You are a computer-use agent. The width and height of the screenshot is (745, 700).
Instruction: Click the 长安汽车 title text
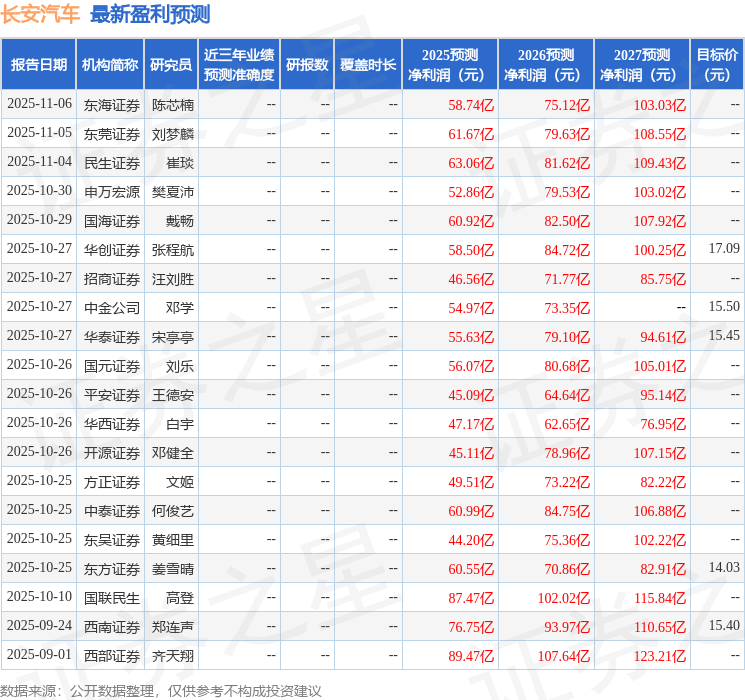tap(40, 14)
